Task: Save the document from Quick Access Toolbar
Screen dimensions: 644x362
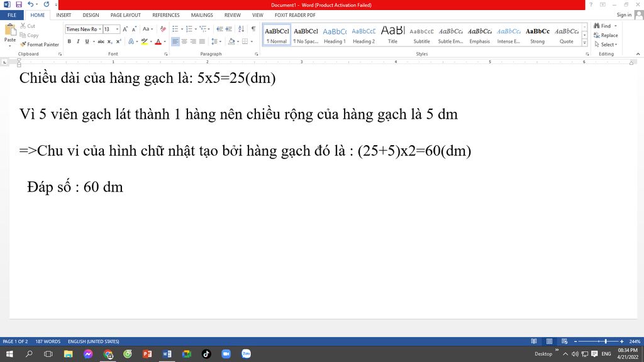Action: click(18, 4)
